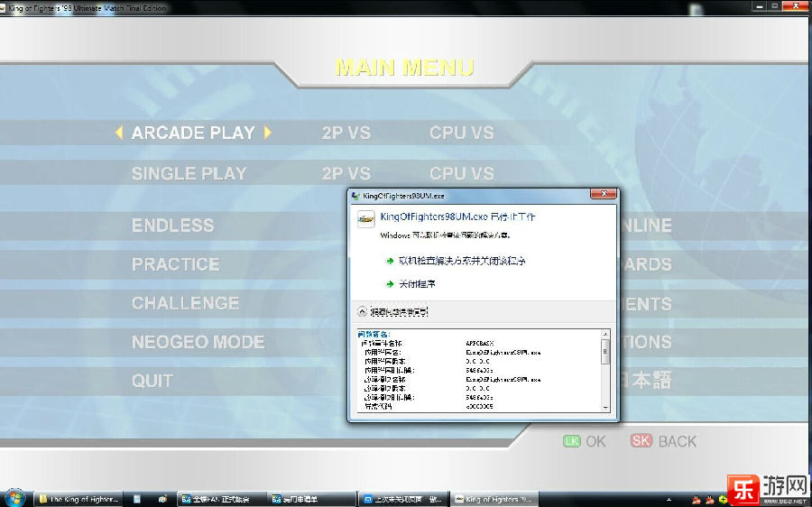Switch to the 全键FAS taskbar window
The image size is (812, 507).
[x=222, y=499]
